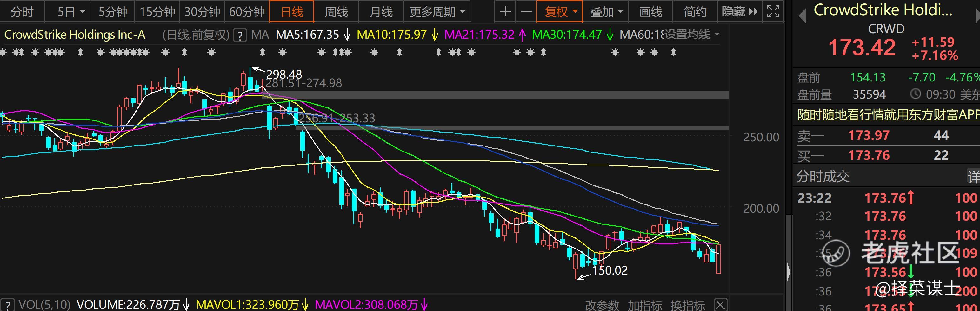Click the 298.48 high price label
This screenshot has width=980, height=311.
(x=284, y=74)
